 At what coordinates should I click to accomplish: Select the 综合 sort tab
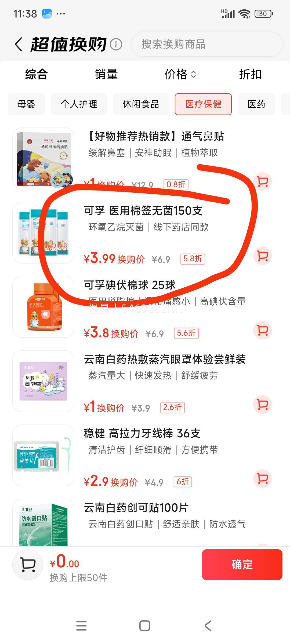(36, 74)
